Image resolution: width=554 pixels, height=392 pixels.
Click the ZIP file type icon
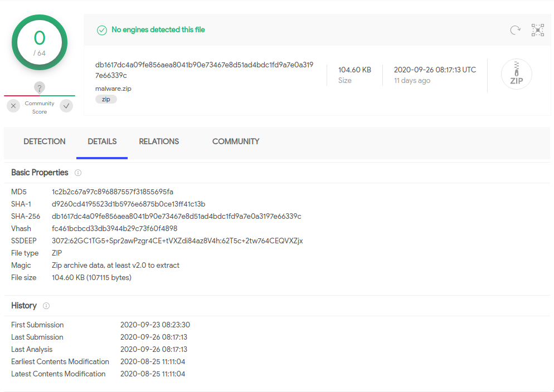[x=516, y=73]
